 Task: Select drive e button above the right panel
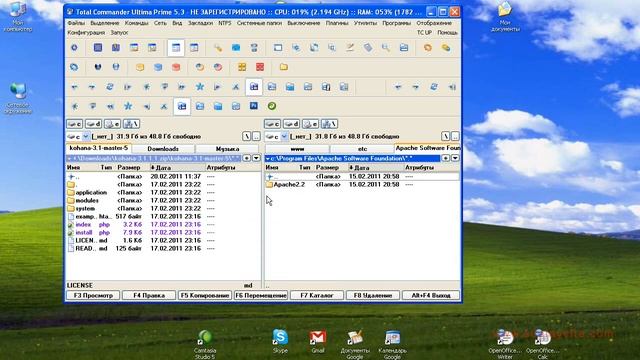(310, 124)
